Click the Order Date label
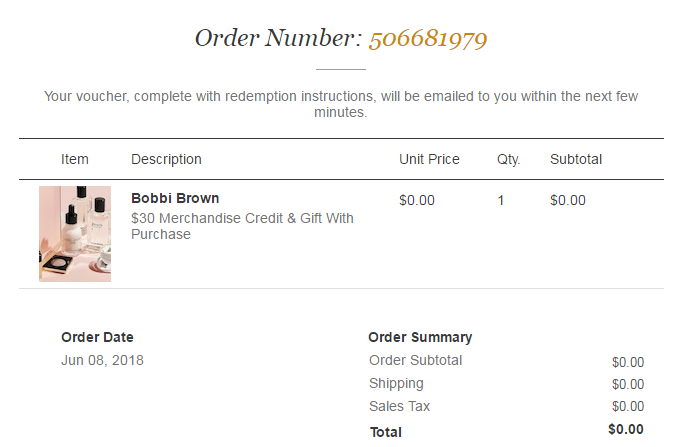Image resolution: width=696 pixels, height=447 pixels. point(97,337)
